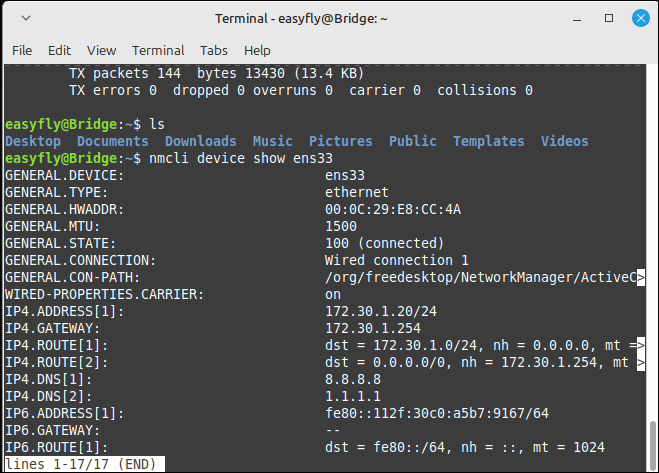
Task: Click the GENERAL.HWADDR label
Action: 64,209
